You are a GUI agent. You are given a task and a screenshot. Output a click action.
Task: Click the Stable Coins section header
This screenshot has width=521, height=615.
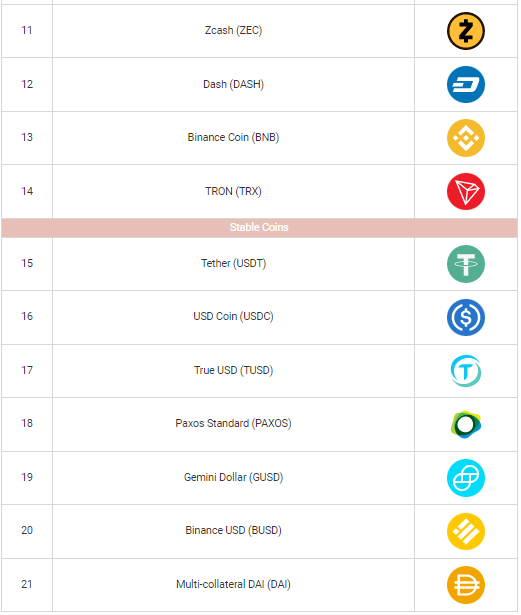[259, 227]
